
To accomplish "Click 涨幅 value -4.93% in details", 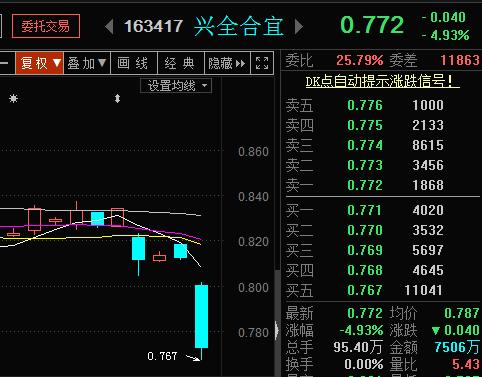I will click(362, 330).
